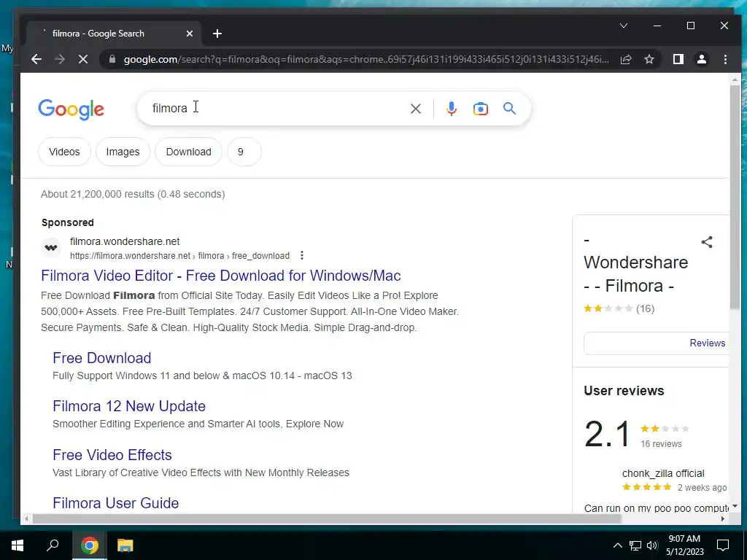This screenshot has height=560, width=747.
Task: Open the 'Free Download' sitelink
Action: pos(102,358)
